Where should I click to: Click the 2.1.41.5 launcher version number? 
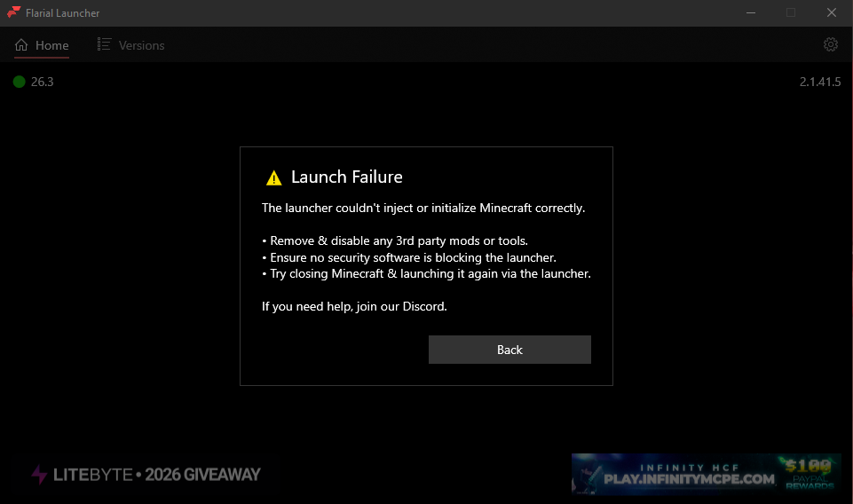(x=820, y=82)
